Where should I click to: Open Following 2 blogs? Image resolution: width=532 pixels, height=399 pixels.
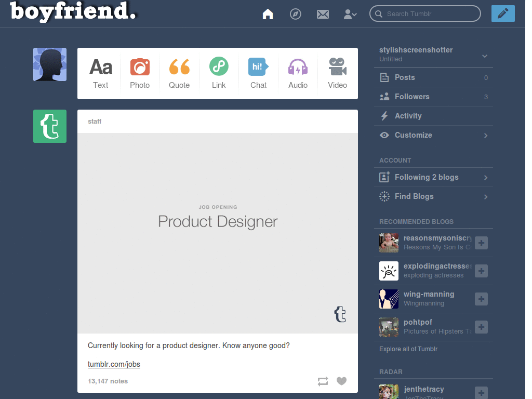pyautogui.click(x=433, y=177)
